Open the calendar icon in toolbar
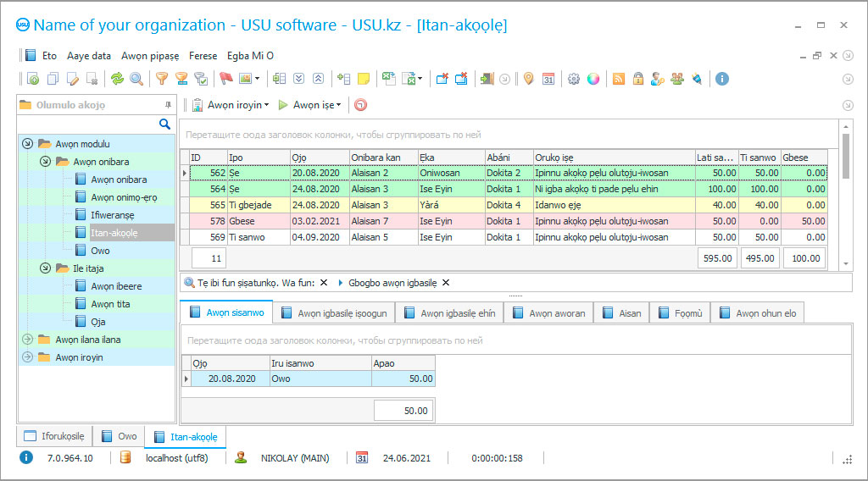This screenshot has height=481, width=868. (x=548, y=79)
